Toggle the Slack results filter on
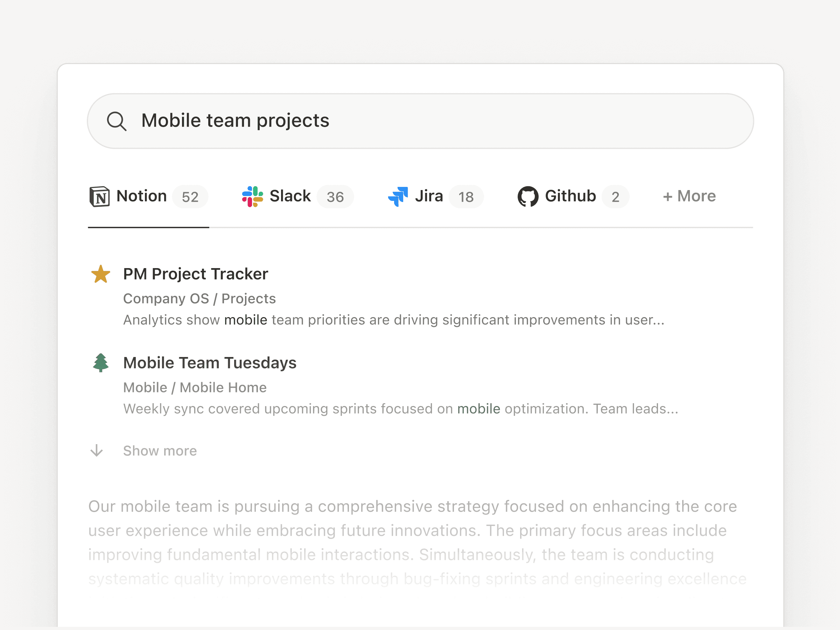This screenshot has width=840, height=630. 290,196
